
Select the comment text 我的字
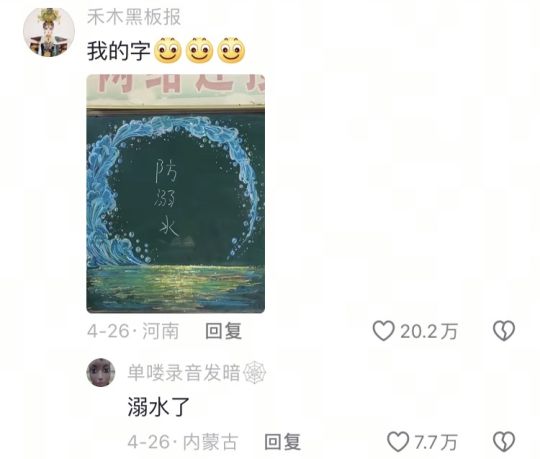[119, 51]
